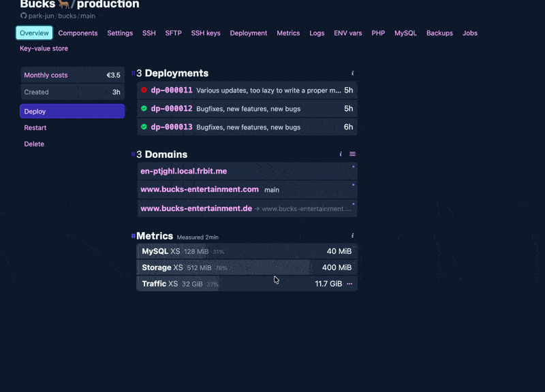The image size is (545, 392).
Task: Click the red status icon on dp-000011
Action: pos(144,90)
